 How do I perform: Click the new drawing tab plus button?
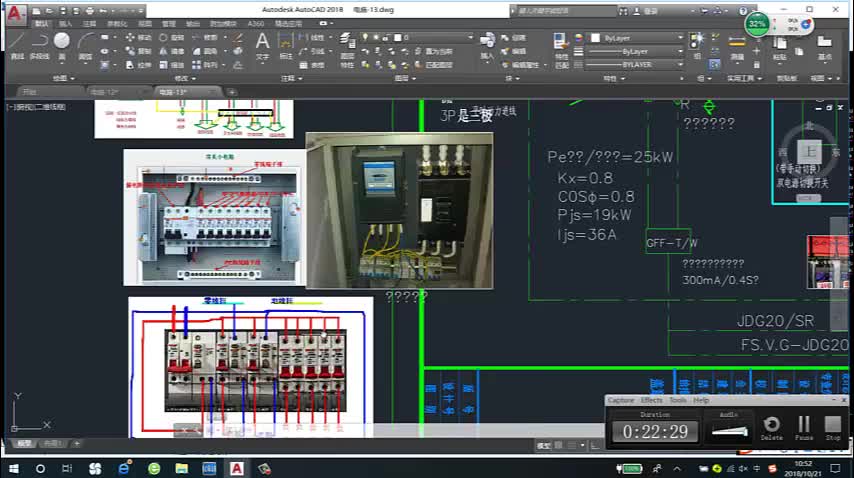coord(231,92)
